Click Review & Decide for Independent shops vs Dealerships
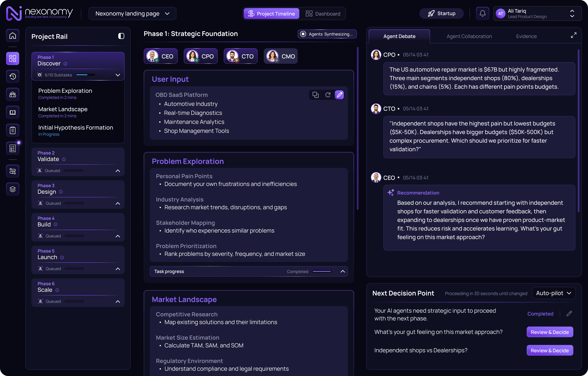Image resolution: width=588 pixels, height=376 pixels. click(x=549, y=350)
